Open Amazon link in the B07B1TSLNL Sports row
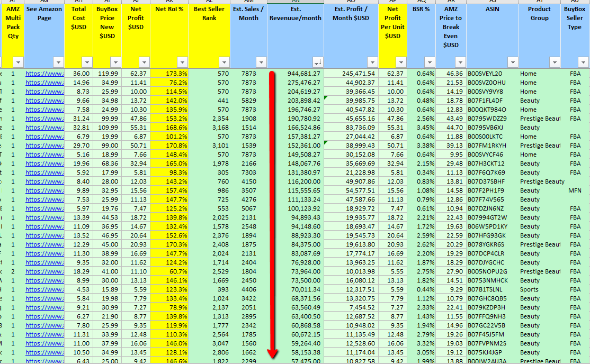This screenshot has height=364, width=590. click(44, 289)
